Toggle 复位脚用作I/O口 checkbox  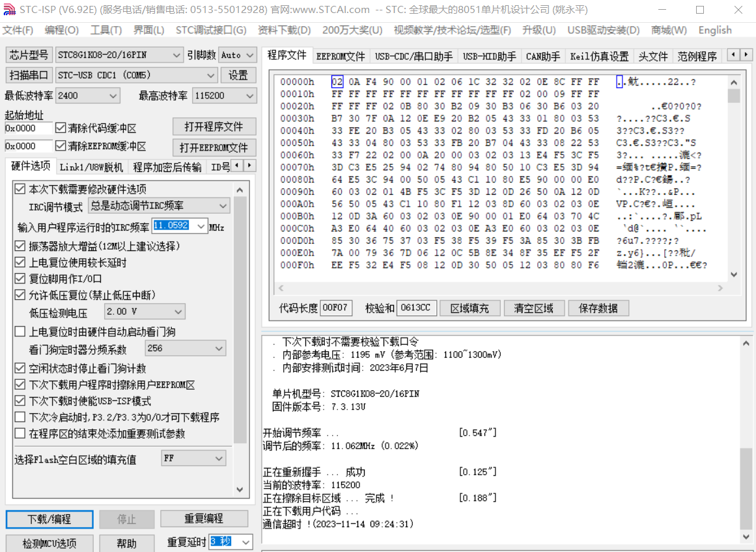click(20, 278)
